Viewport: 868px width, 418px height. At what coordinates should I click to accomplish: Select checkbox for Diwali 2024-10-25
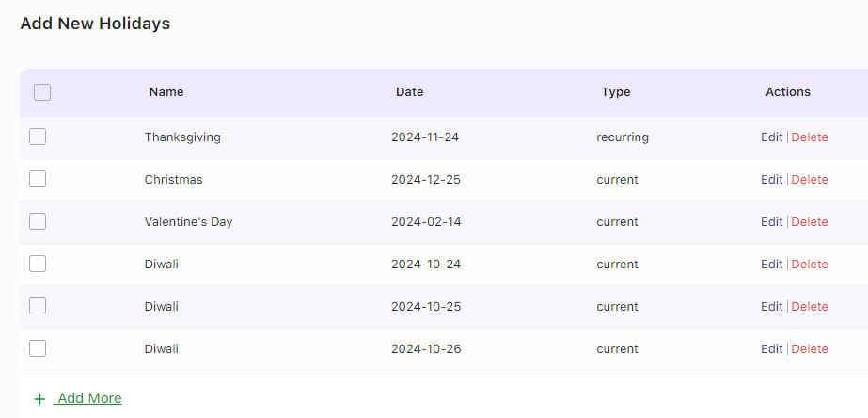tap(38, 306)
